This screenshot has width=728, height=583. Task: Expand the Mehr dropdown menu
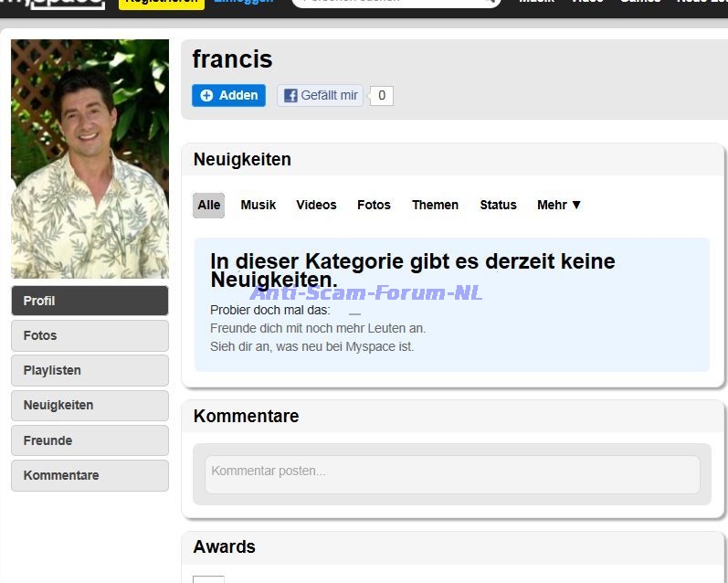[x=559, y=205]
